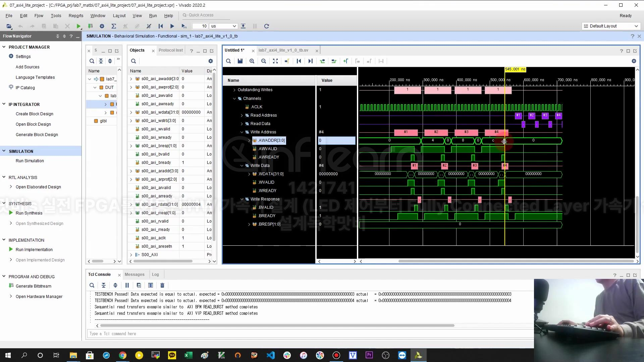Click Run for specified time icon
This screenshot has width=644, height=362.
click(x=184, y=26)
